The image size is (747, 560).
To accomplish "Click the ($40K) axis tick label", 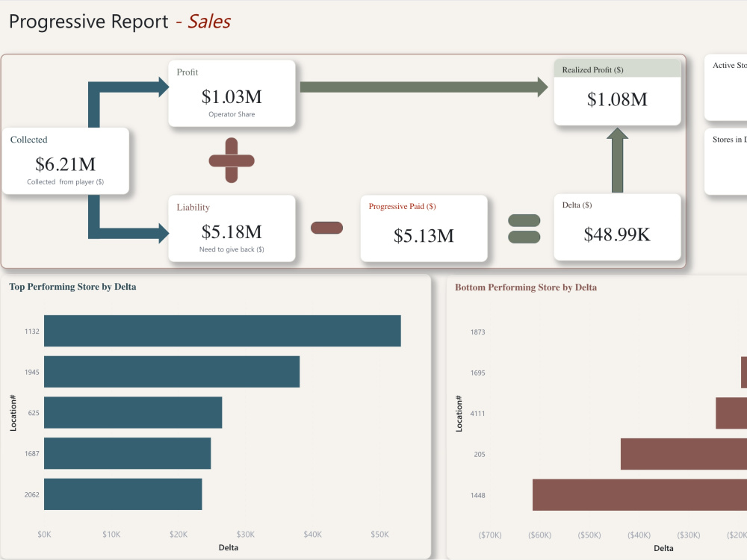I will (x=639, y=535).
